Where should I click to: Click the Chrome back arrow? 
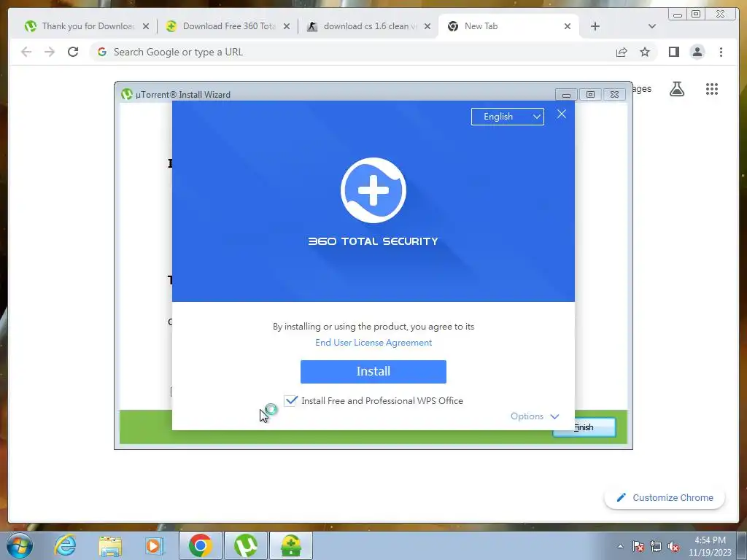26,52
